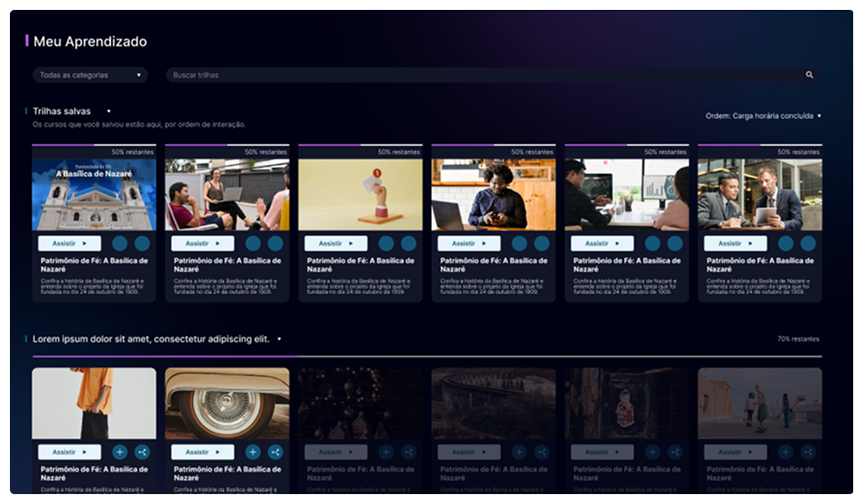Open the outdoor laptop group thumbnail

point(227,195)
